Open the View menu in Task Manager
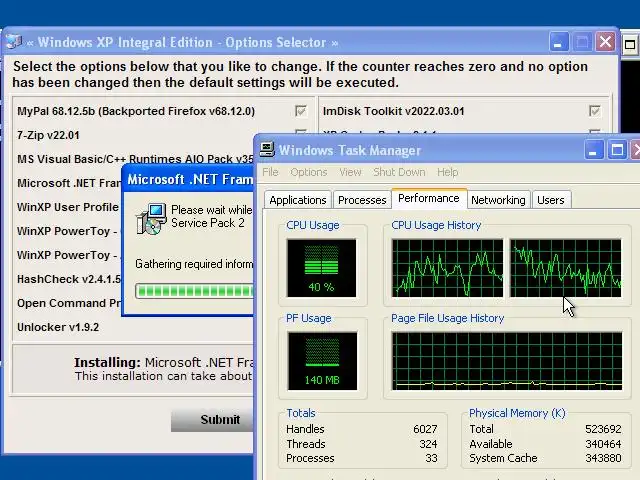The image size is (640, 480). (x=350, y=172)
